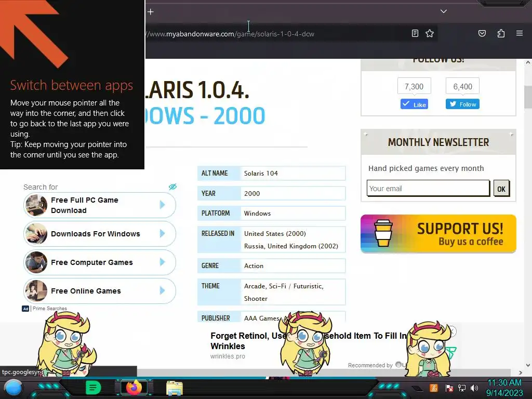This screenshot has width=532, height=399.
Task: Open Free Full PC Game Download ad link
Action: (99, 205)
